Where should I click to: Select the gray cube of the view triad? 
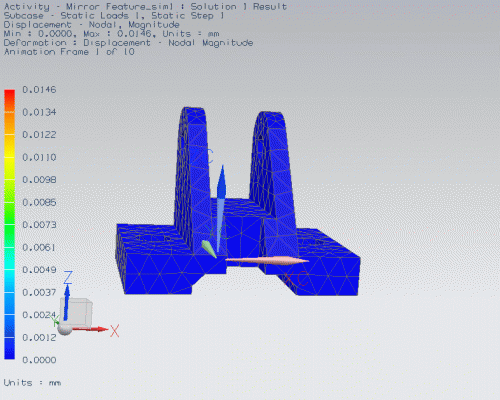76,312
